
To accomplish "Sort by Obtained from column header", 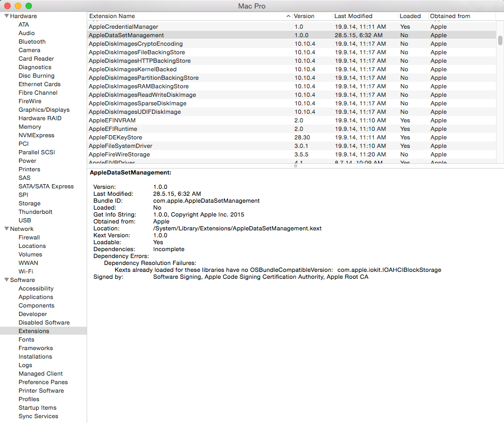I will (x=462, y=16).
